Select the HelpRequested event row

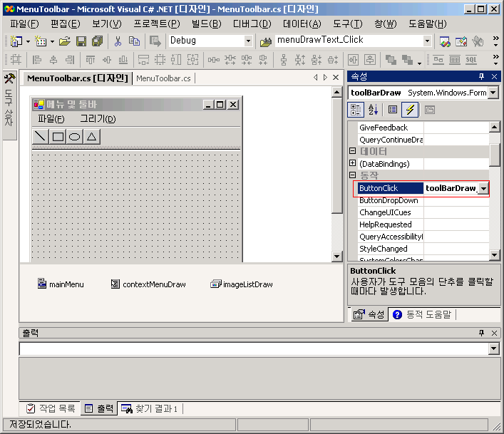pyautogui.click(x=423, y=224)
